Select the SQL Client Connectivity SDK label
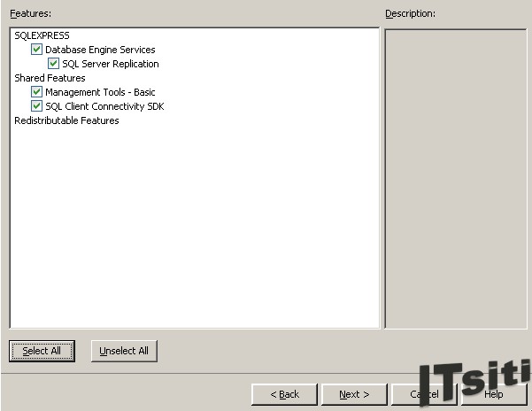 click(x=104, y=106)
